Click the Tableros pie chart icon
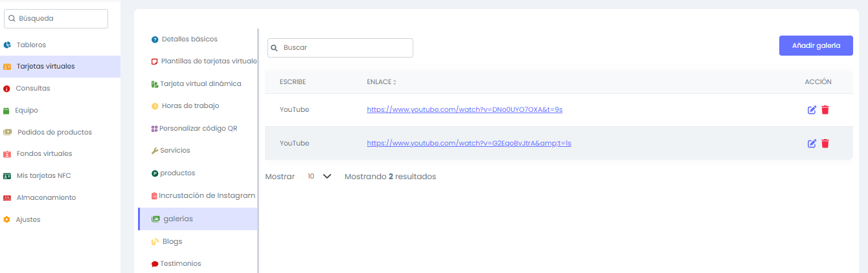 7,45
